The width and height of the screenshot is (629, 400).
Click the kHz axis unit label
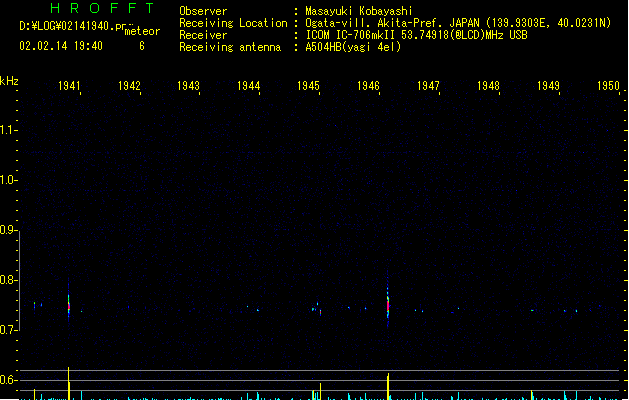pos(9,81)
